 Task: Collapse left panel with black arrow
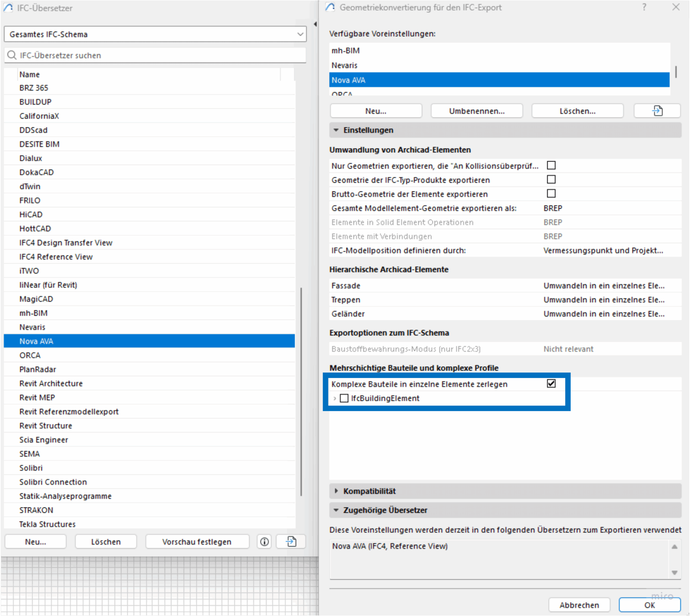pos(315,24)
